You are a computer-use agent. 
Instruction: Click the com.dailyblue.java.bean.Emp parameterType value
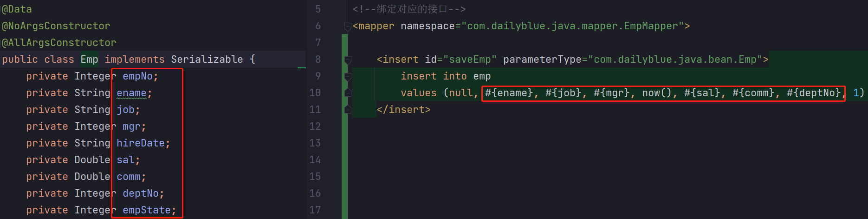coord(675,60)
